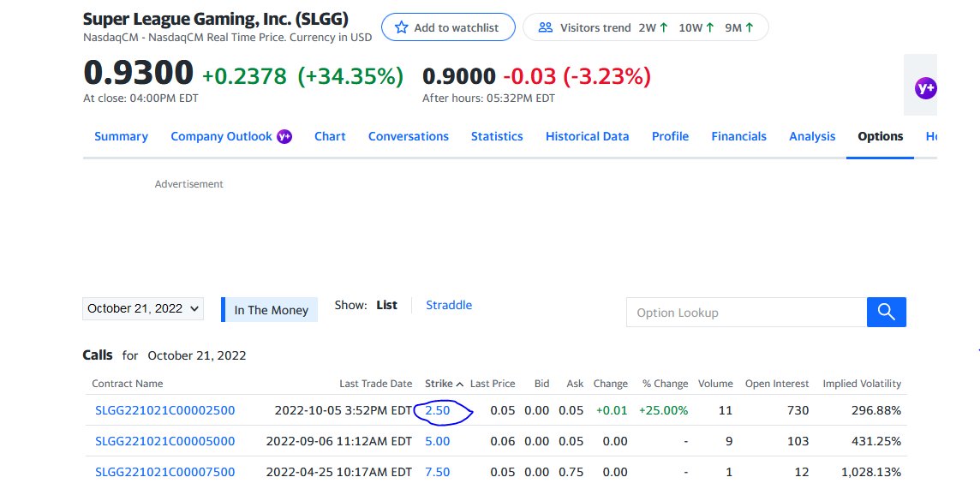The width and height of the screenshot is (980, 501).
Task: Open Historical Data tab
Action: coord(588,136)
